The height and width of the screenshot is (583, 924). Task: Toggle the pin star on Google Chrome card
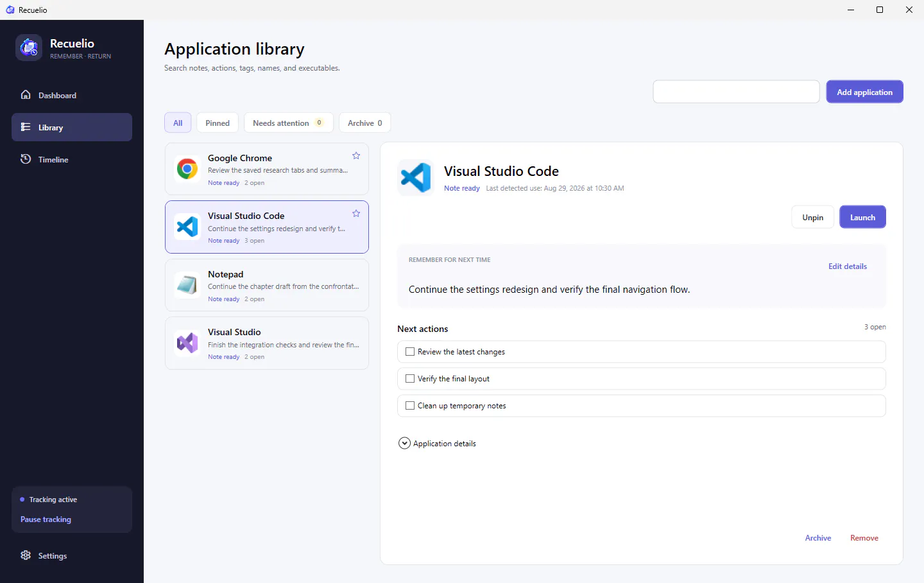tap(356, 156)
